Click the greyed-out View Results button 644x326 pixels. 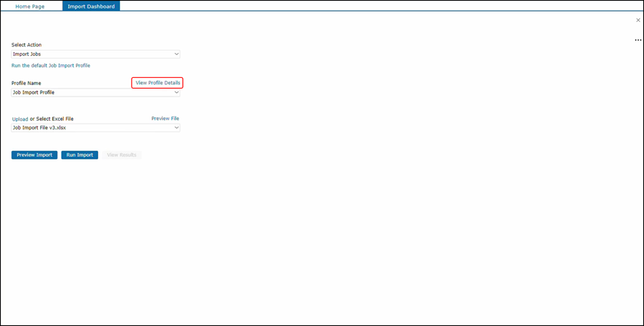pyautogui.click(x=122, y=154)
